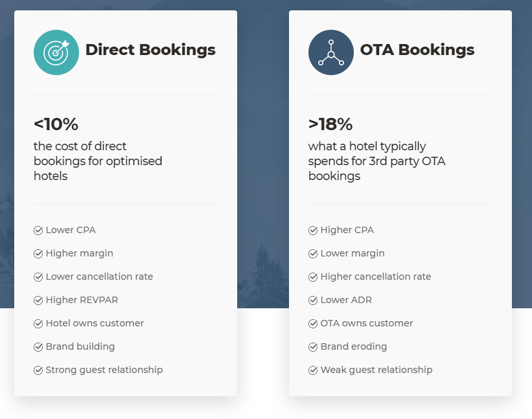This screenshot has width=532, height=419.
Task: Click the dark blue network icon for OTA Bookings
Action: click(331, 52)
